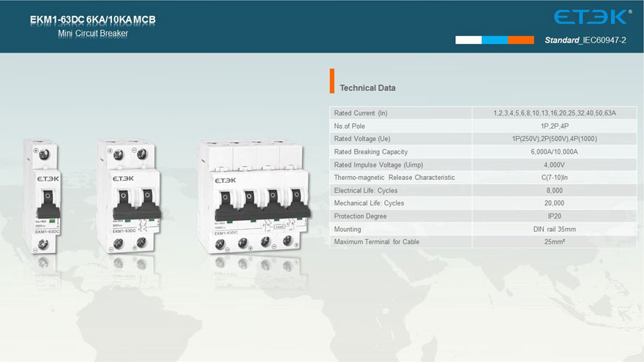This screenshot has width=644, height=362.
Task: Click the 'Mounting' label
Action: pos(348,229)
